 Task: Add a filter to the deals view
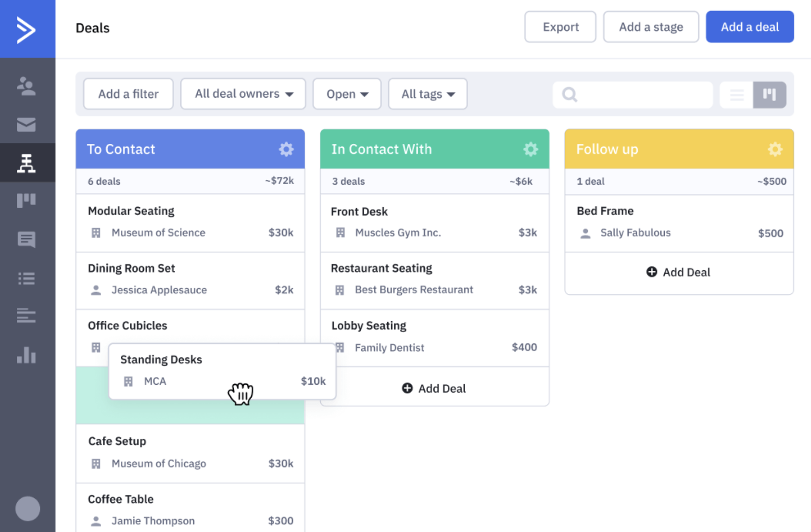point(128,94)
